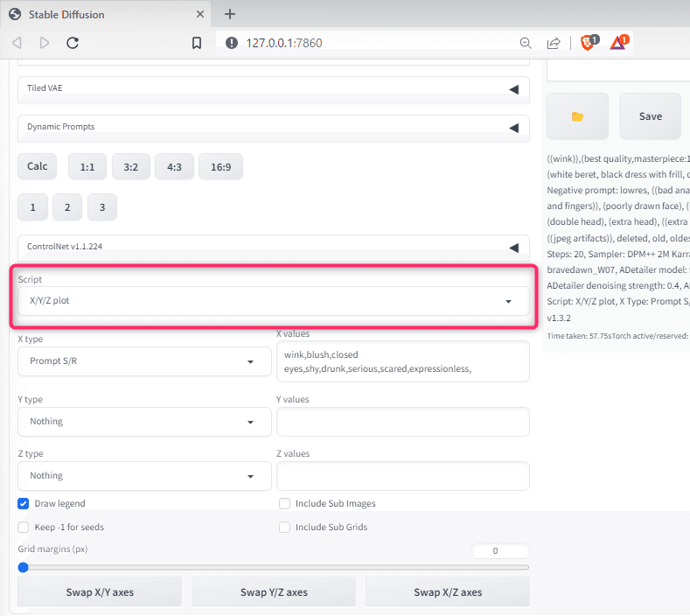This screenshot has width=690, height=616.
Task: Click the zoom magnifier icon in address bar
Action: pyautogui.click(x=526, y=43)
